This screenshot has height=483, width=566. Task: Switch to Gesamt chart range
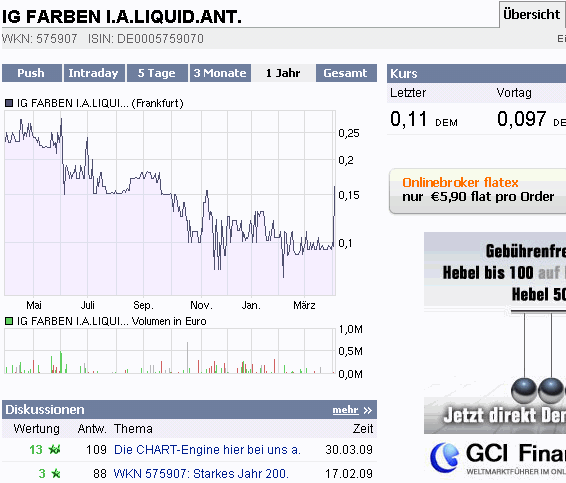point(346,73)
